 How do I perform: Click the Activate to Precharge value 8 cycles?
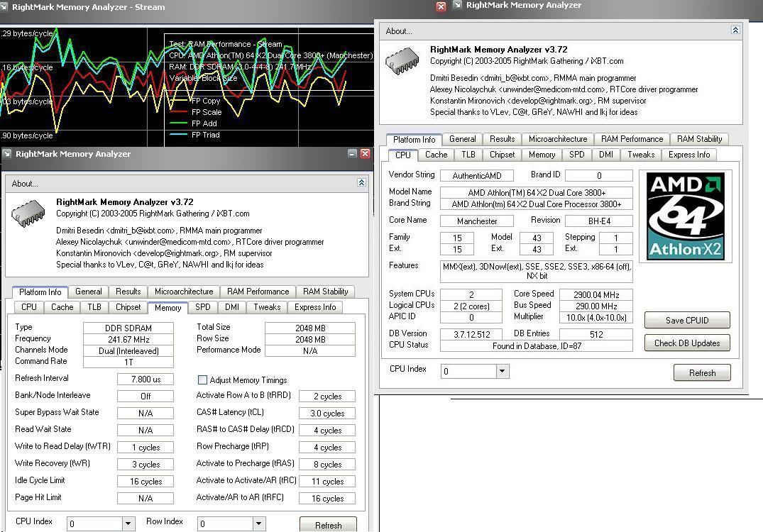[x=327, y=465]
